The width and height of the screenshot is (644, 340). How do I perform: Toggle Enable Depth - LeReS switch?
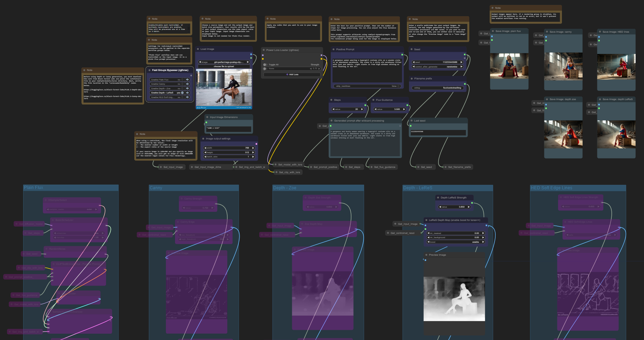click(182, 93)
